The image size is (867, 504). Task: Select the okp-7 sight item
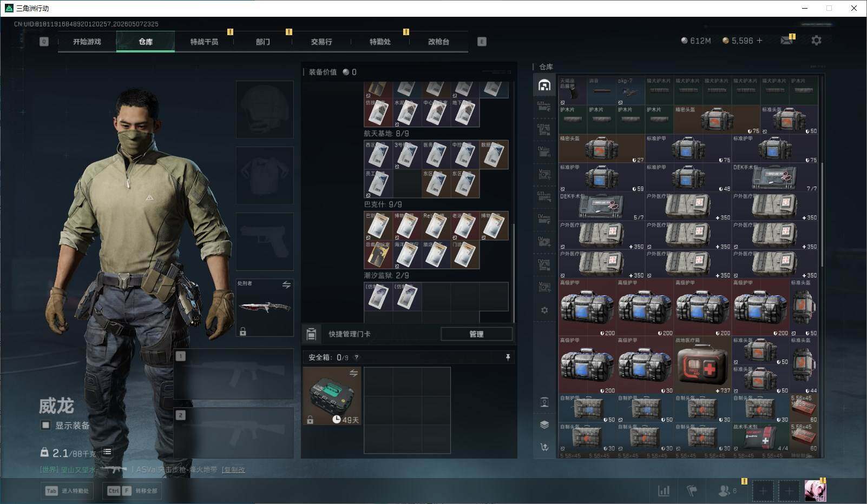tap(630, 91)
